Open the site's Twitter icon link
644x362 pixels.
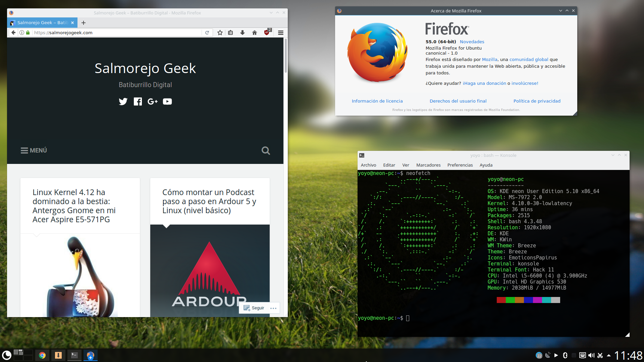(123, 102)
